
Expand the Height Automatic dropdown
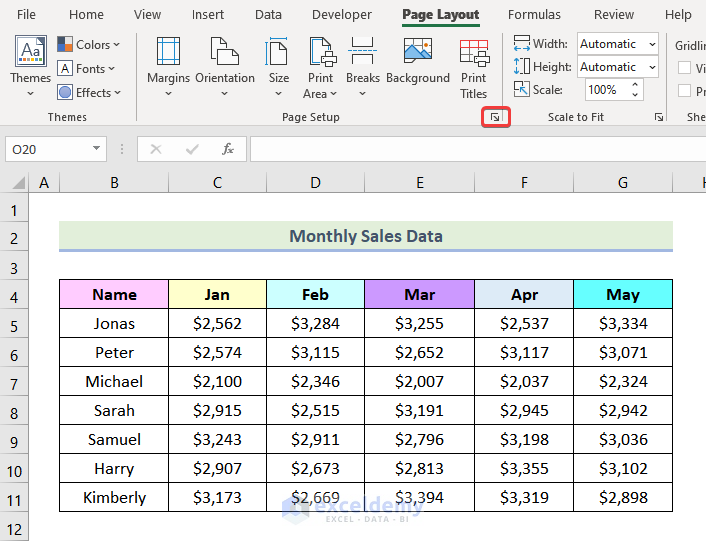pos(652,67)
